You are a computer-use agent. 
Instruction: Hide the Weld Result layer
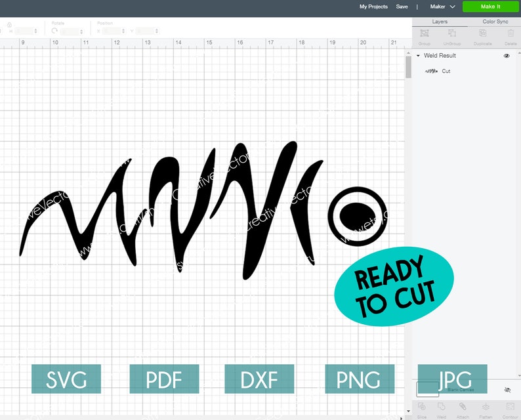coord(507,56)
